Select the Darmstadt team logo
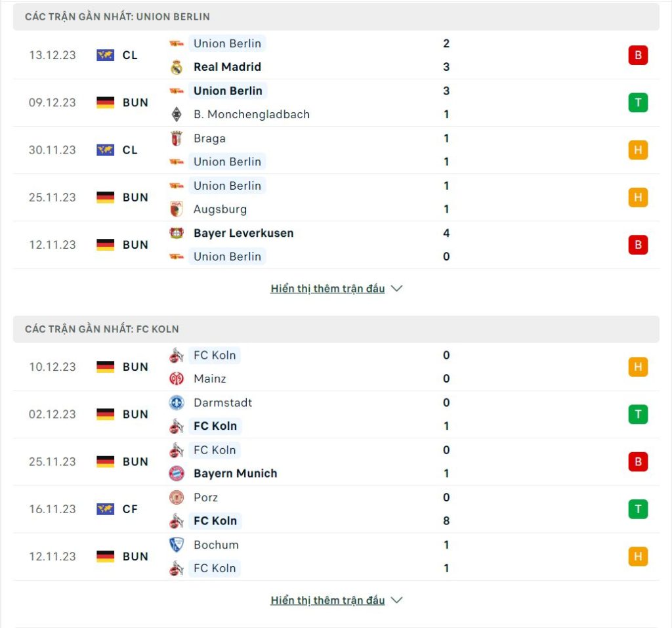672x628 pixels. coord(177,402)
